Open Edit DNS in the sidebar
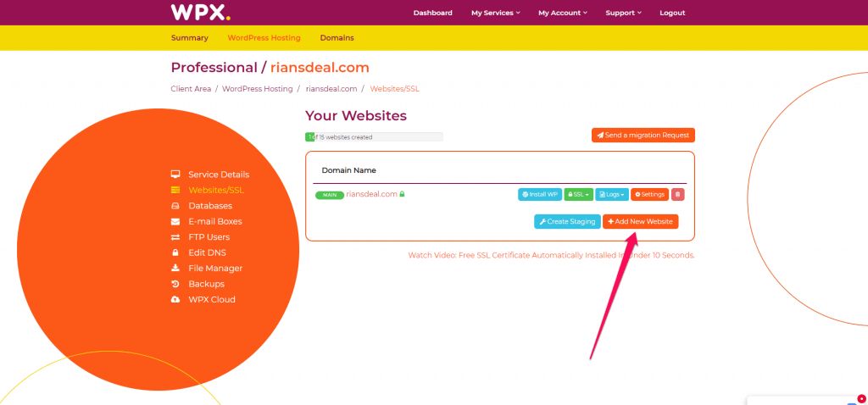868x405 pixels. pyautogui.click(x=207, y=252)
